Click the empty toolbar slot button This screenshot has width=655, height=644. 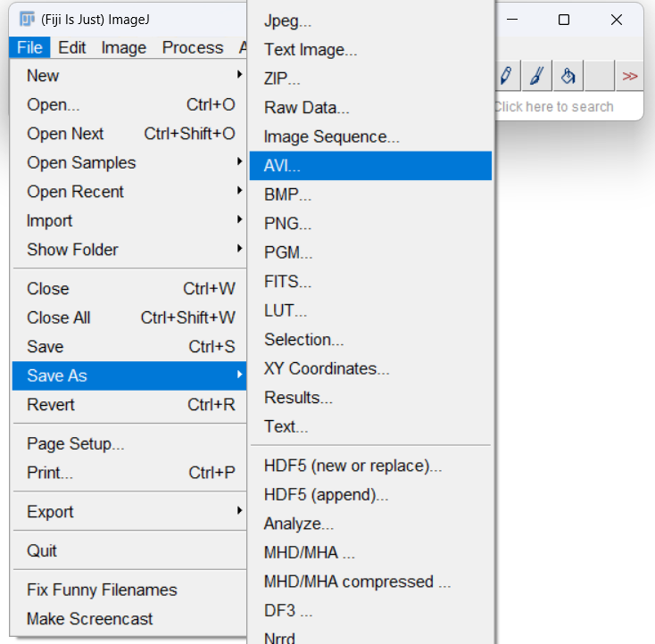pos(599,76)
